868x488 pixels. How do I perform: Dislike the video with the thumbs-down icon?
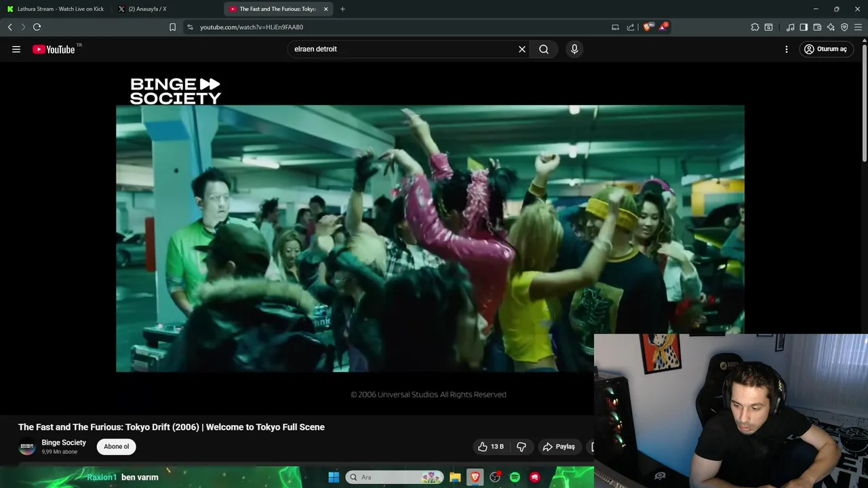click(x=521, y=447)
